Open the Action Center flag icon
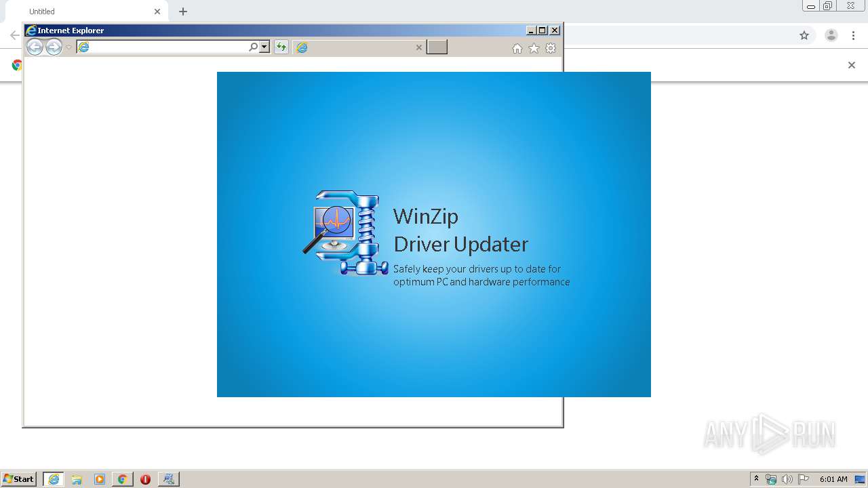The height and width of the screenshot is (488, 868). coord(804,479)
